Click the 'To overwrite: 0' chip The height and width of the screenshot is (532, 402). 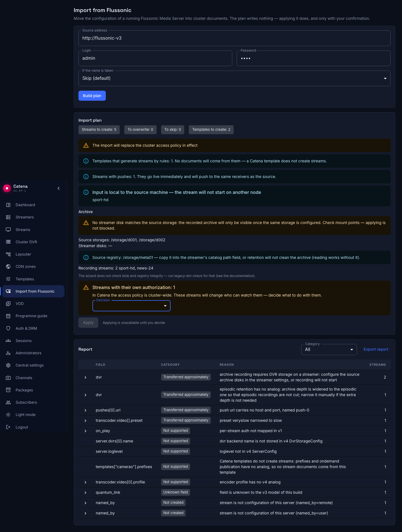140,130
